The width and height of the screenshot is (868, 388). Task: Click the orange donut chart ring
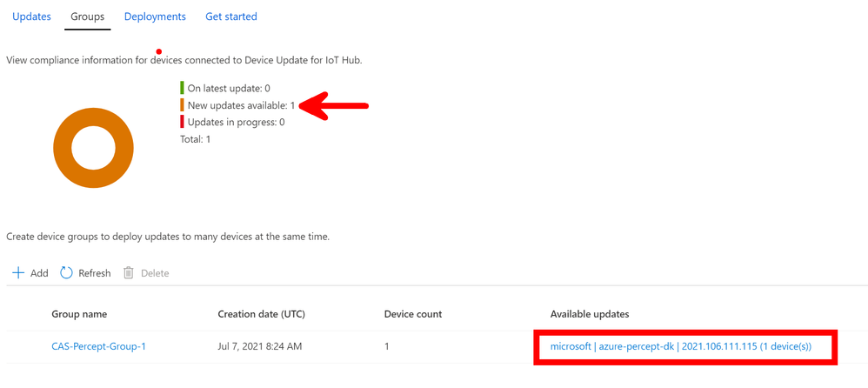[x=93, y=149]
